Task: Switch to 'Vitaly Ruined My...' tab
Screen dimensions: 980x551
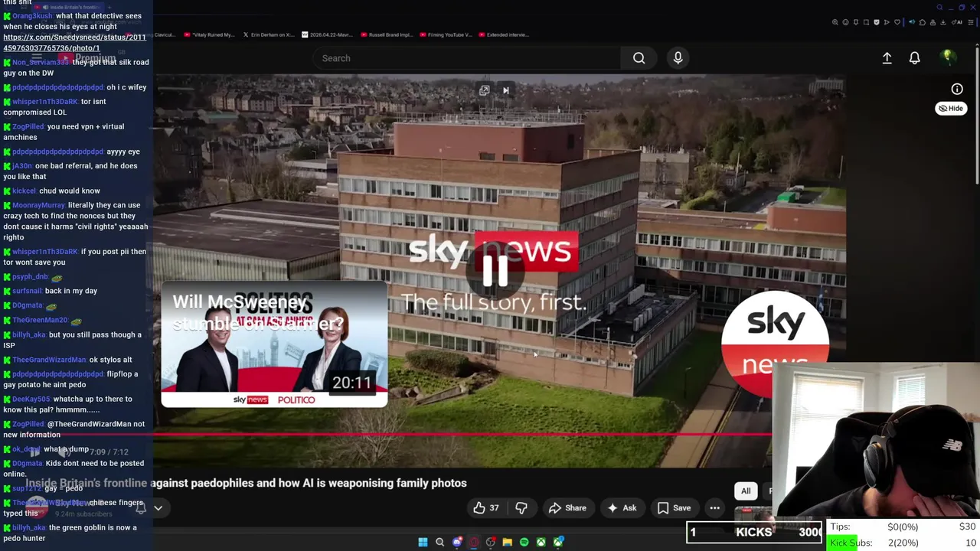Action: pyautogui.click(x=207, y=34)
